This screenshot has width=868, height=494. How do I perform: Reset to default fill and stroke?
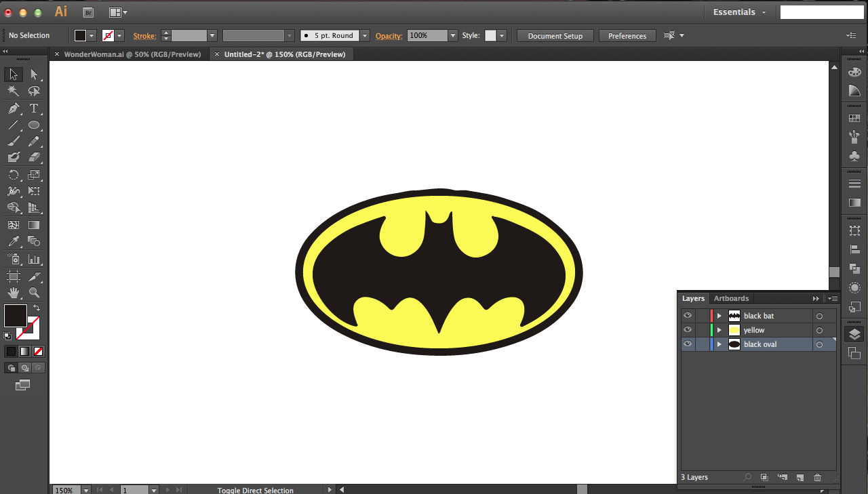(x=7, y=335)
